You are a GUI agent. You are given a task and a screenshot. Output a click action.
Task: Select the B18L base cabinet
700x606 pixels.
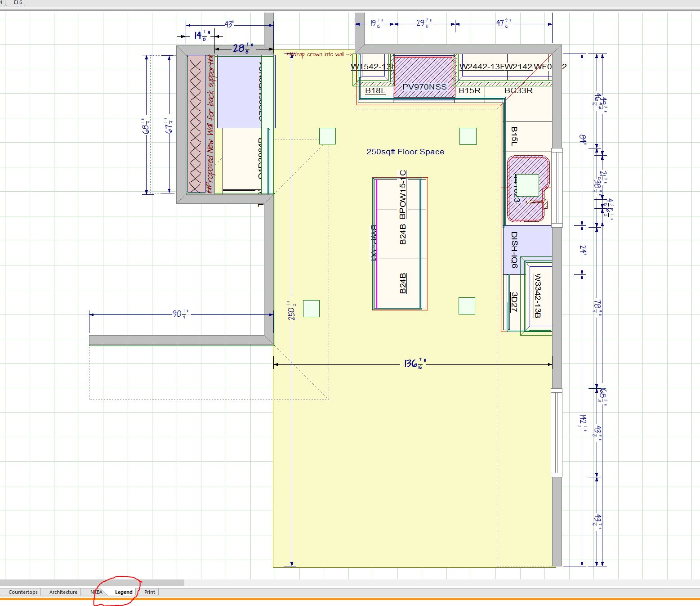click(x=375, y=90)
